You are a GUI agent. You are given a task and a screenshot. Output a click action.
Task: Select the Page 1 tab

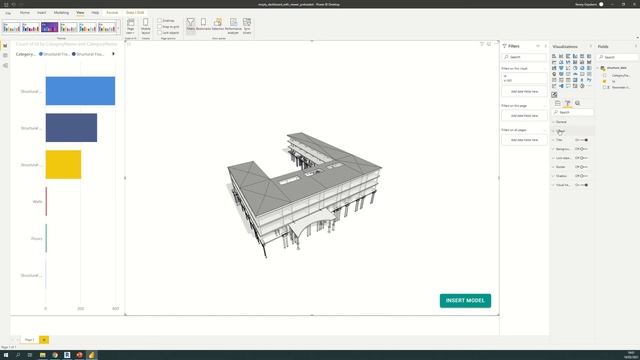coord(29,340)
